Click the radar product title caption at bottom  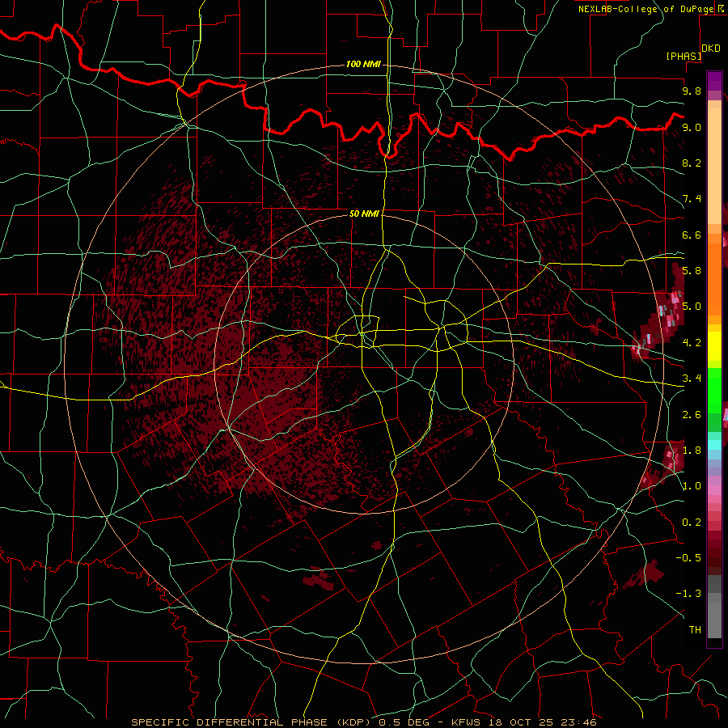coord(364,722)
